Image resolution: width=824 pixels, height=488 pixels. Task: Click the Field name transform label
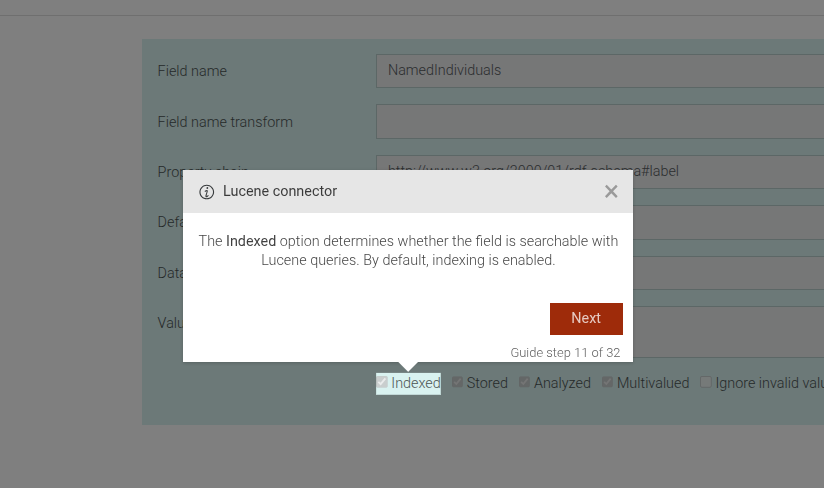pyautogui.click(x=225, y=122)
